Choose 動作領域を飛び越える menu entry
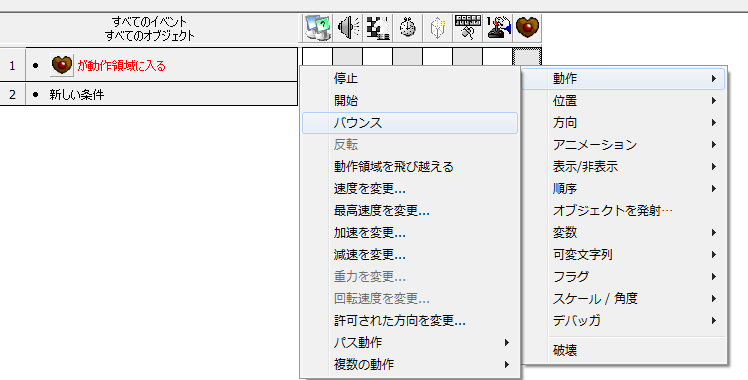The width and height of the screenshot is (748, 380). coord(410,167)
